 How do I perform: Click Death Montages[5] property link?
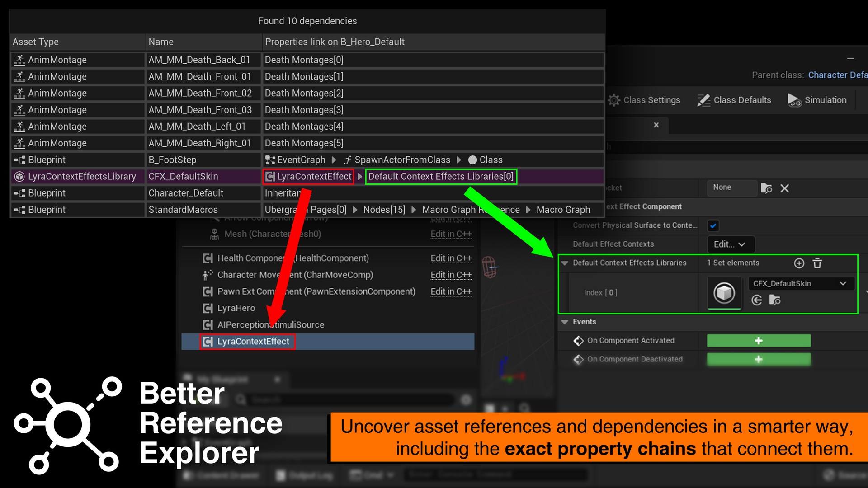(x=304, y=143)
